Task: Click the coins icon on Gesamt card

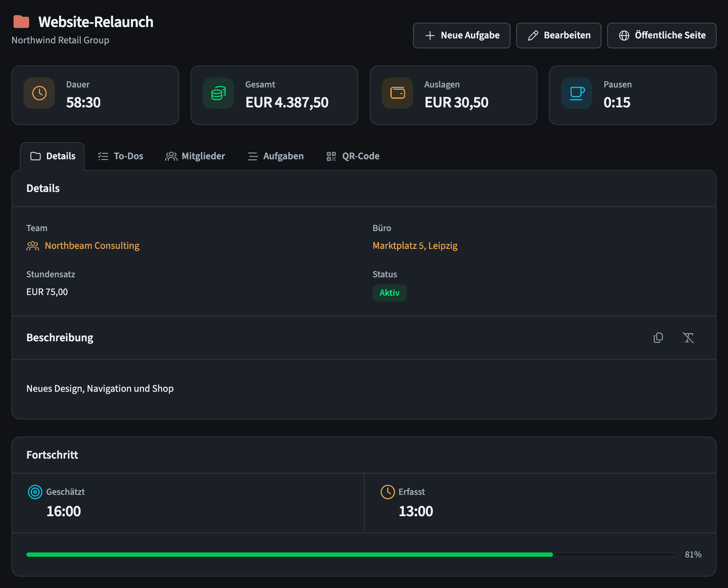Action: pyautogui.click(x=218, y=93)
